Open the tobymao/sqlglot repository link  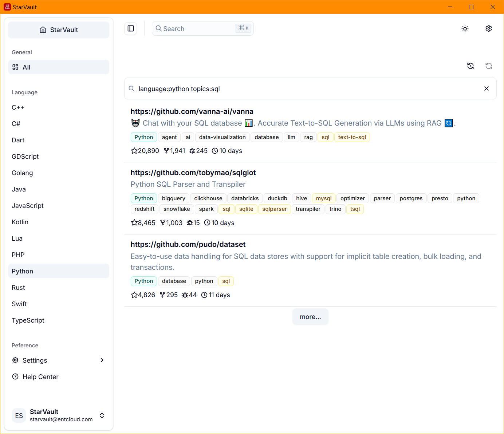(193, 173)
